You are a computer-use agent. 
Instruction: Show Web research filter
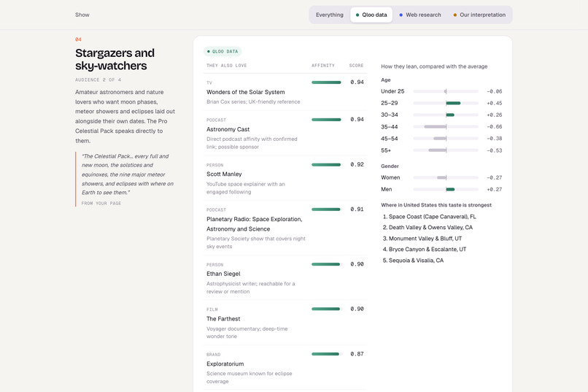point(420,15)
